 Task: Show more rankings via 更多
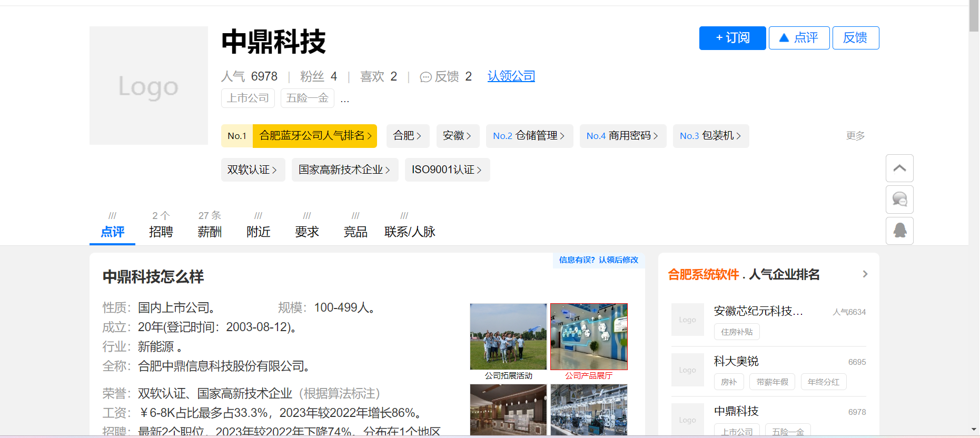pos(855,136)
